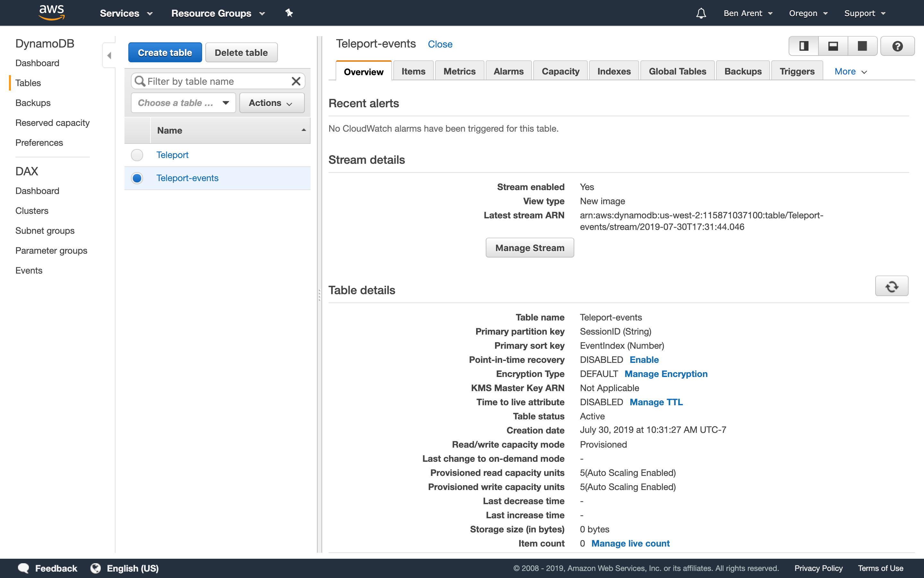924x578 pixels.
Task: Clear the table name filter with X
Action: point(296,81)
